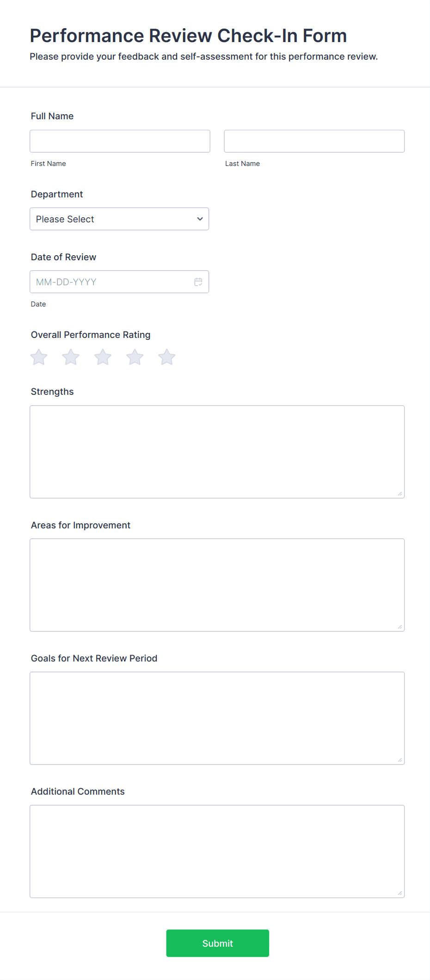Image resolution: width=430 pixels, height=980 pixels.
Task: Click the Areas for Improvement resize grip
Action: coord(399,627)
